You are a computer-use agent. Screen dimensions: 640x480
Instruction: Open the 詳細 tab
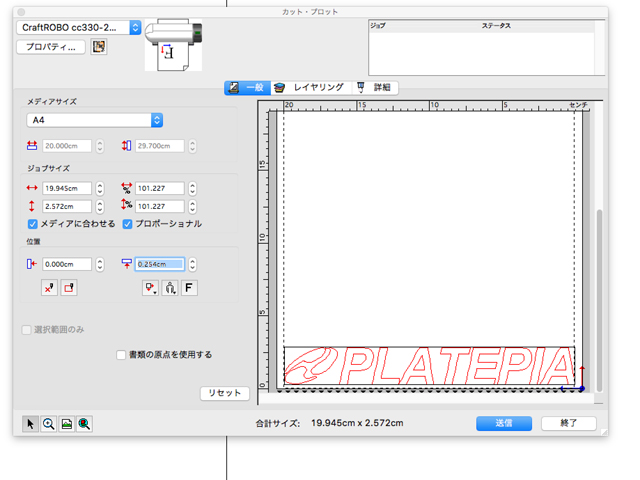pos(377,88)
